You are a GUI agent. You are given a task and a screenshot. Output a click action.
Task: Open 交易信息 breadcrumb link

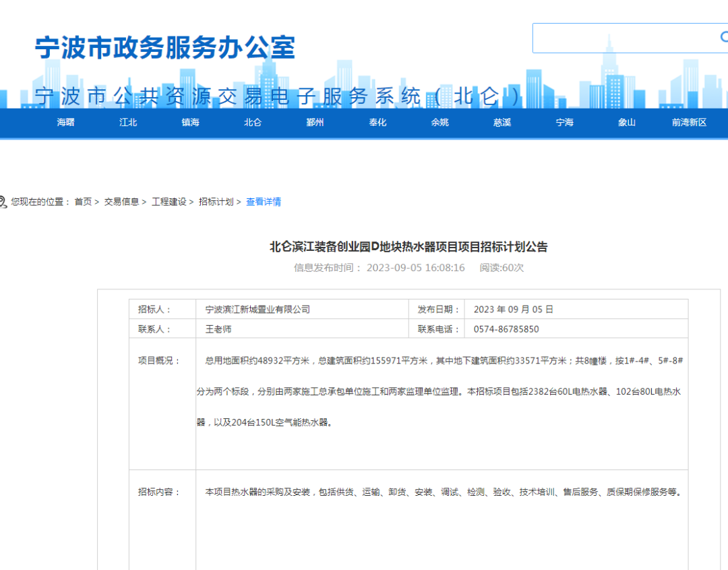pos(121,202)
